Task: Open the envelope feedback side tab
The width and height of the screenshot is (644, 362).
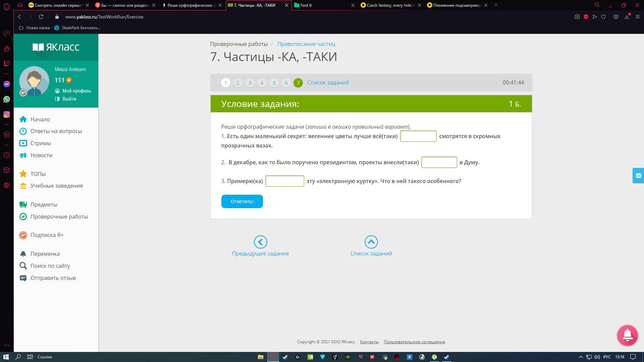Action: pyautogui.click(x=638, y=176)
